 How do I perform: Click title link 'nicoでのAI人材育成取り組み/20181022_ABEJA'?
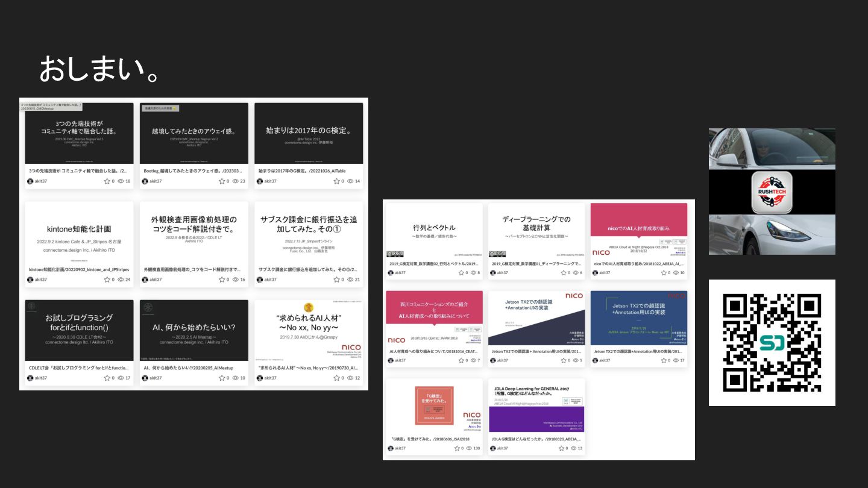coord(639,264)
